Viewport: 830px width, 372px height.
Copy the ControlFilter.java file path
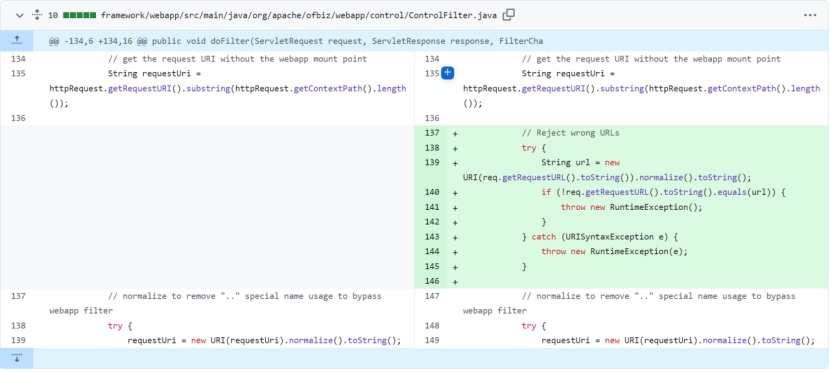pyautogui.click(x=508, y=15)
